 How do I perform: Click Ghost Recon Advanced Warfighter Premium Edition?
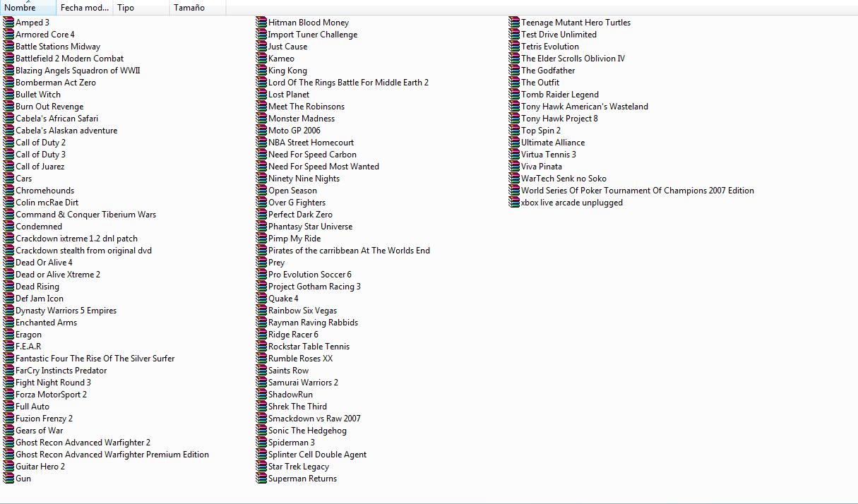click(x=112, y=455)
